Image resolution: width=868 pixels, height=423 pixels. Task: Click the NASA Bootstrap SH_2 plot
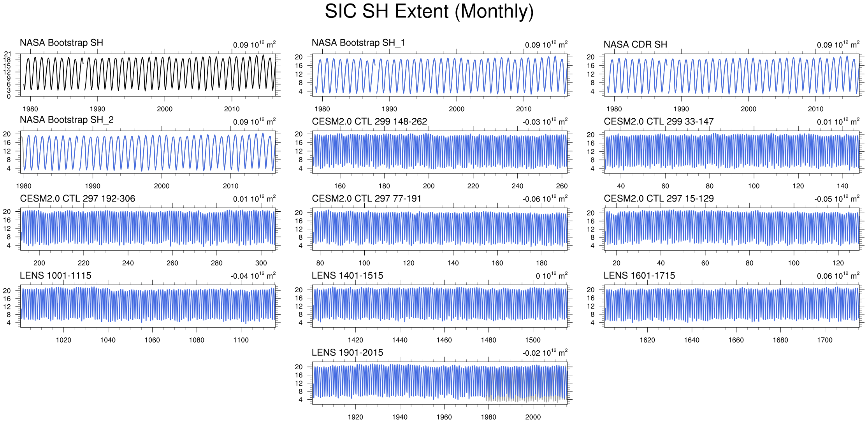(148, 152)
